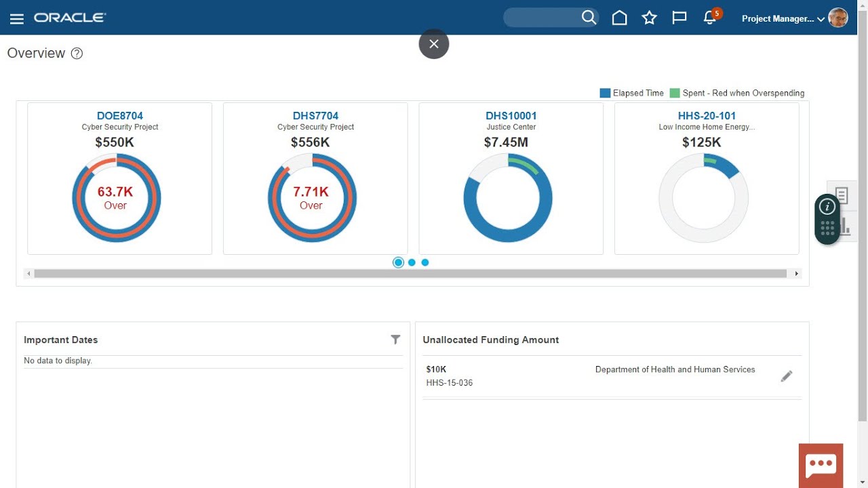Click the DHS10001 Justice Center donut chart

(508, 198)
